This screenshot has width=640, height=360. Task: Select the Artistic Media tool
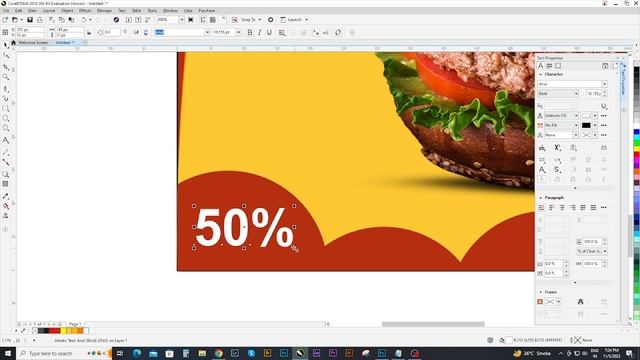[x=6, y=98]
